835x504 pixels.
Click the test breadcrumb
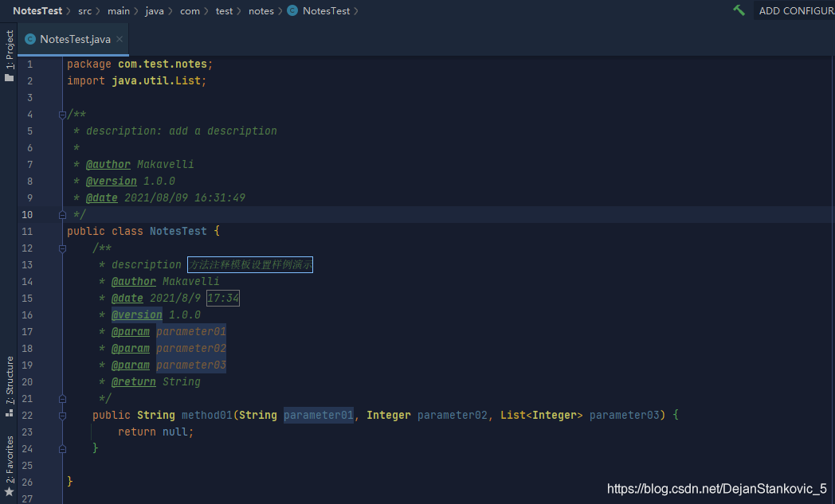(x=224, y=10)
